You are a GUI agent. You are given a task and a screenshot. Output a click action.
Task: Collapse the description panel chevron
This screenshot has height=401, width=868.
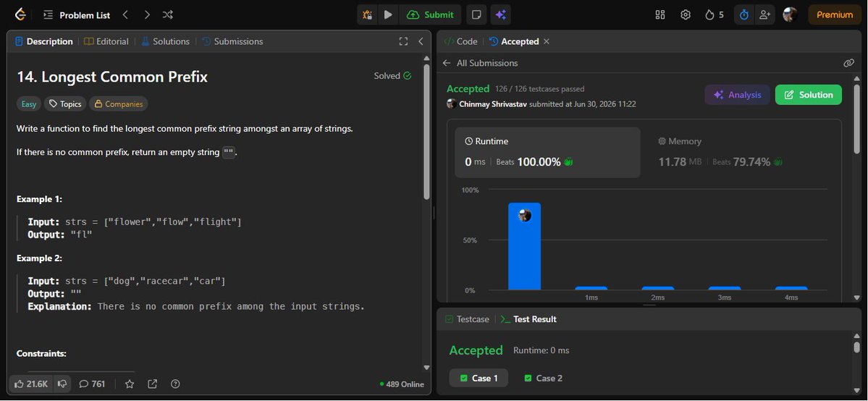tap(421, 41)
